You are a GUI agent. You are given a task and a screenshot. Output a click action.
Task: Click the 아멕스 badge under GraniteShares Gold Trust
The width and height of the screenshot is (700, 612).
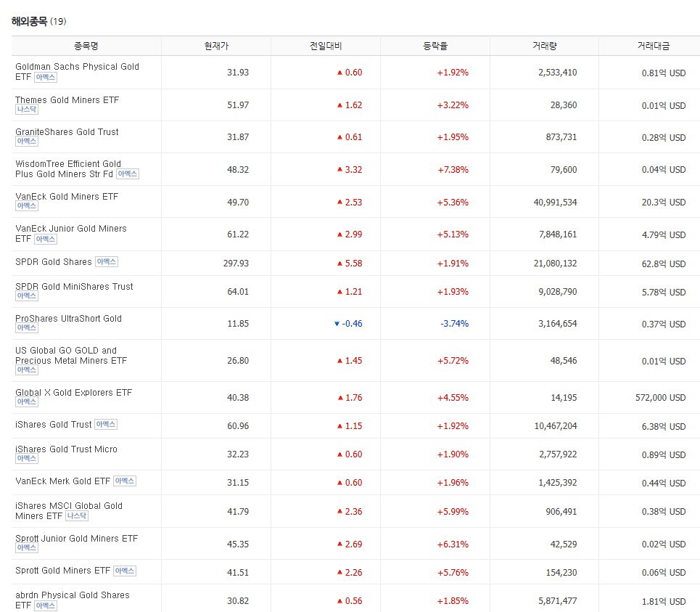(27, 142)
